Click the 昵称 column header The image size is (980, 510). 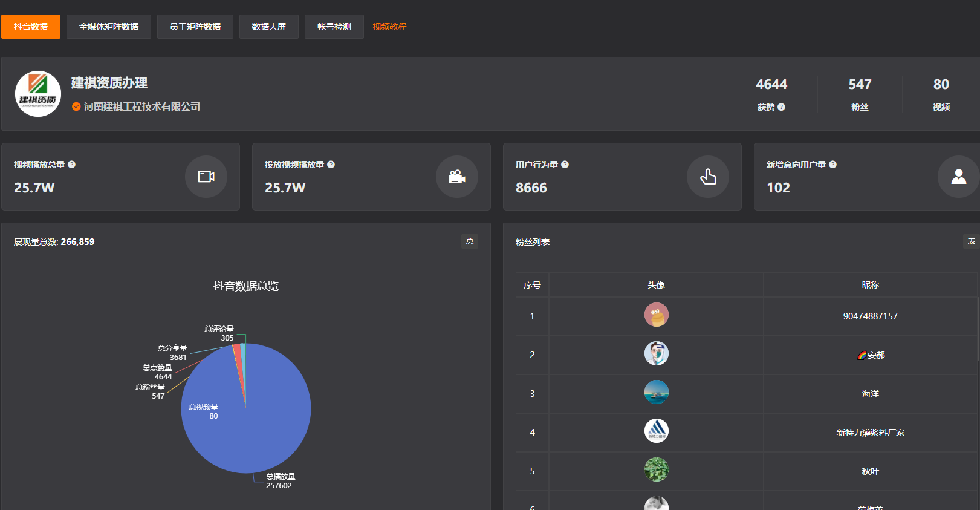pos(871,285)
